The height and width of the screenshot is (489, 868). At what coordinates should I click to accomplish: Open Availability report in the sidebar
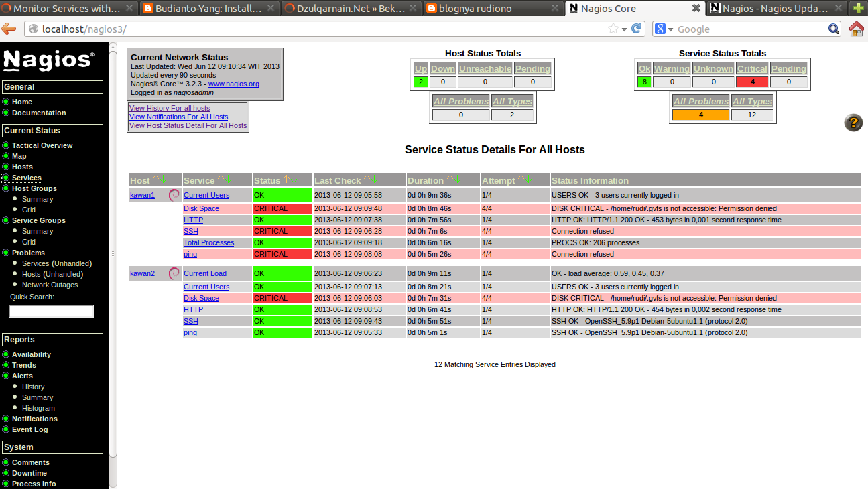click(x=32, y=354)
